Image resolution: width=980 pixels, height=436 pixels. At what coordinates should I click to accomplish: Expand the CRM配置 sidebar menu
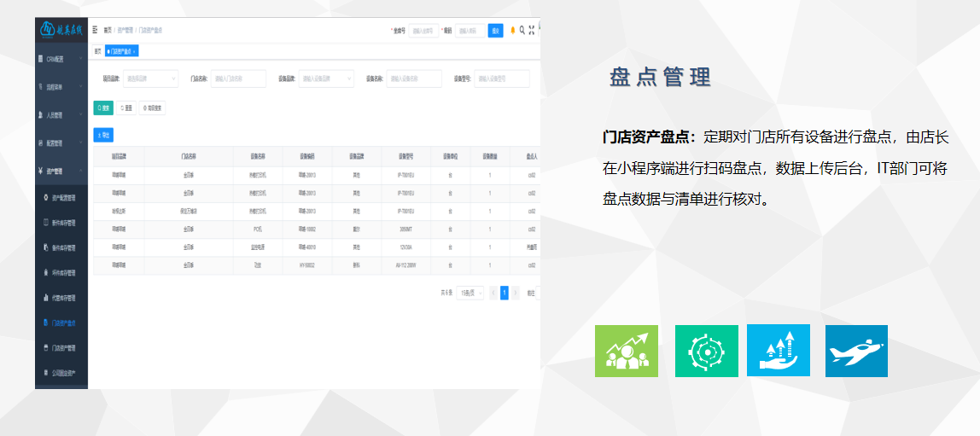pyautogui.click(x=61, y=59)
